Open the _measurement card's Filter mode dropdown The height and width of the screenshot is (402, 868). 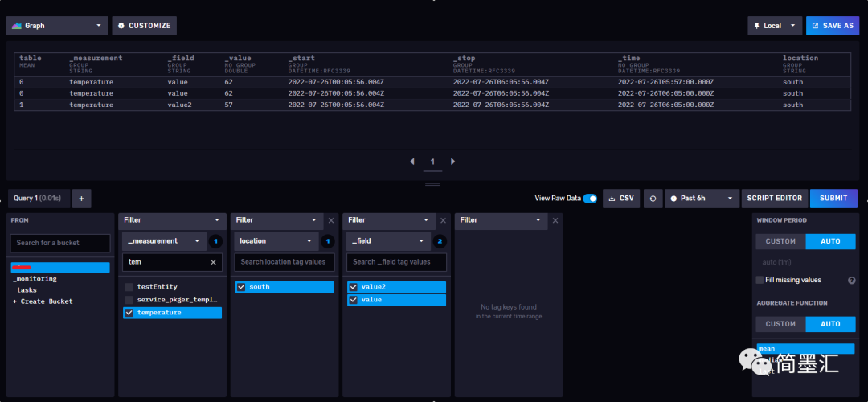pyautogui.click(x=172, y=220)
